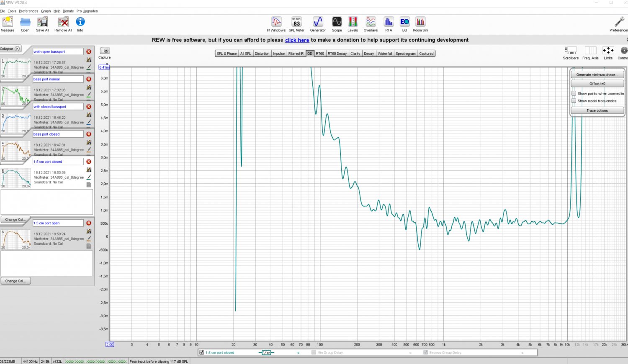Open the Graph menu
The height and width of the screenshot is (364, 628).
(46, 11)
